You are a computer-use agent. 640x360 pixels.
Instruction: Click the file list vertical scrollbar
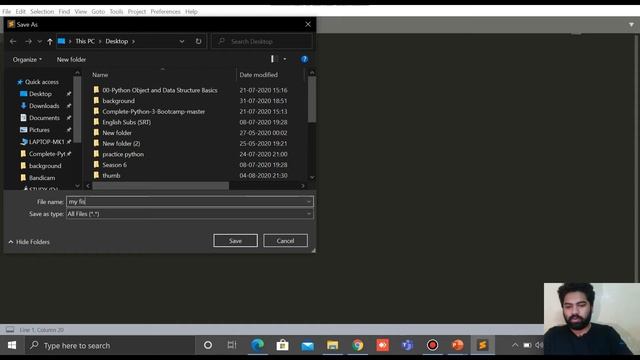point(312,99)
